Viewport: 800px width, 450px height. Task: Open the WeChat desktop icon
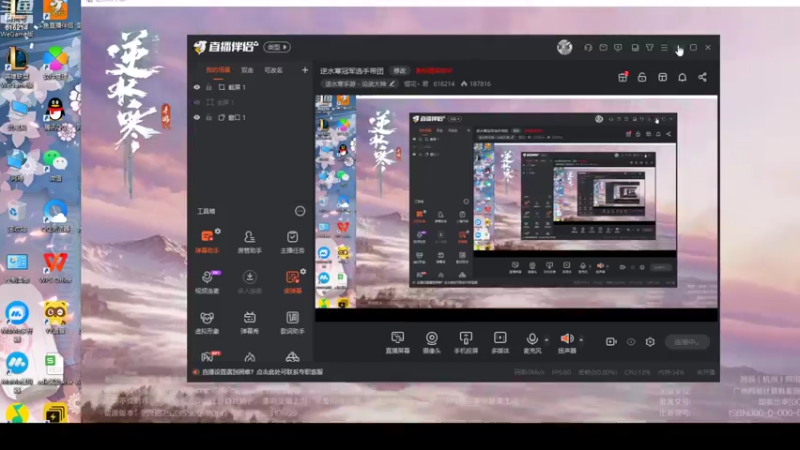55,165
